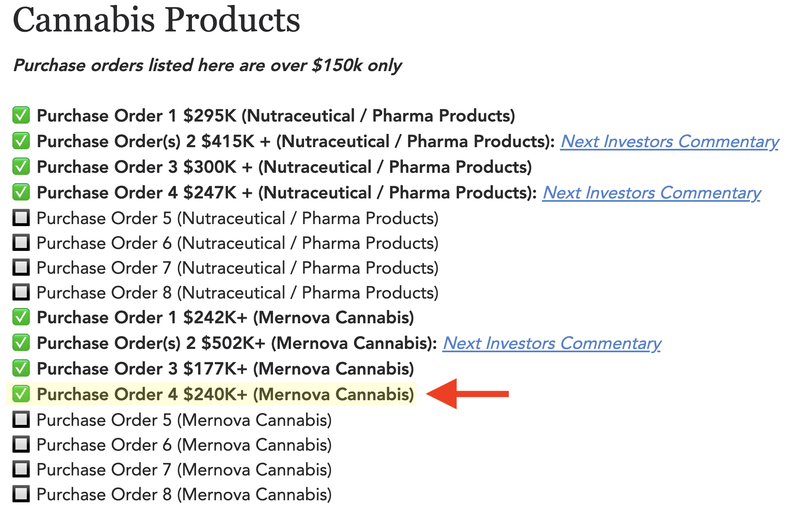Click the green checkmark for Purchase Order 3 $300K

(21, 166)
